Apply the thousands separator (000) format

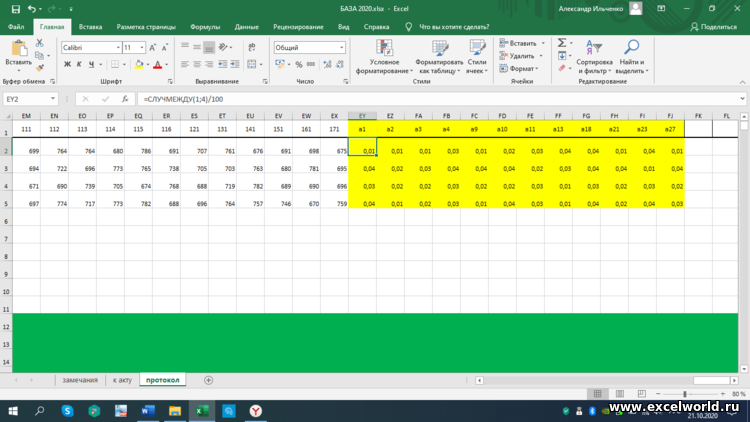click(x=311, y=64)
